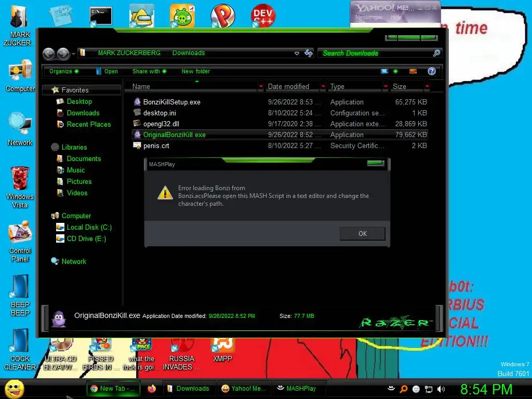The width and height of the screenshot is (532, 399).
Task: Open Date modified filter dropdown arrow
Action: tap(323, 87)
